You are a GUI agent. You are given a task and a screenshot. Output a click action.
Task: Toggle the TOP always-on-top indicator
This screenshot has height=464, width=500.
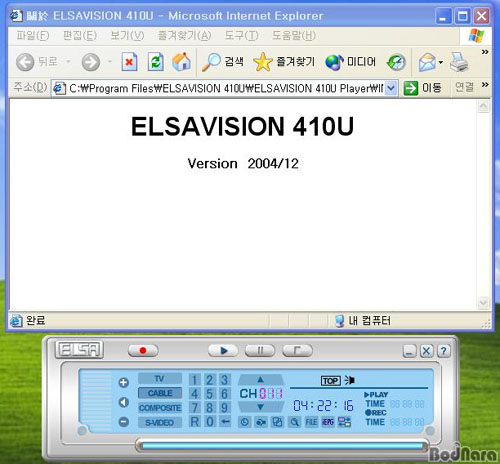331,381
